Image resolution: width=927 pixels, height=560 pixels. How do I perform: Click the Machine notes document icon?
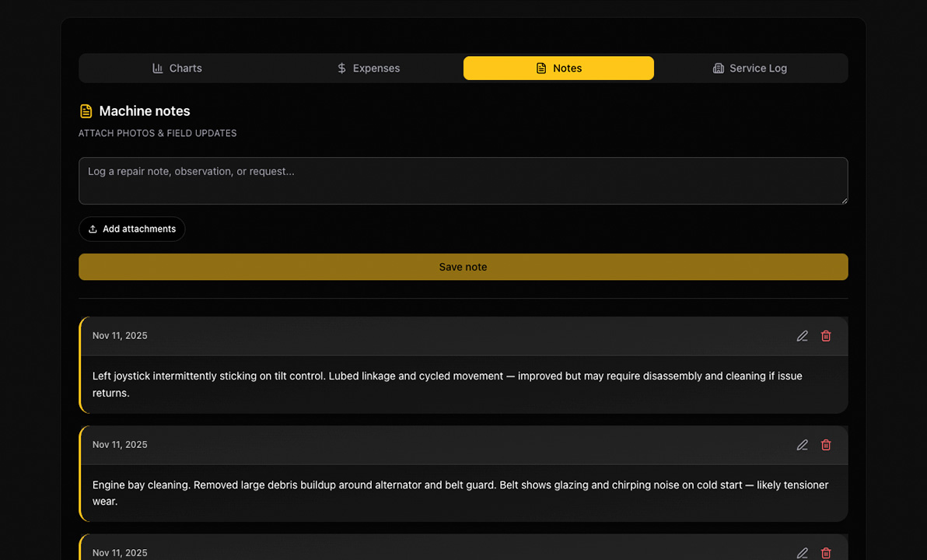86,111
